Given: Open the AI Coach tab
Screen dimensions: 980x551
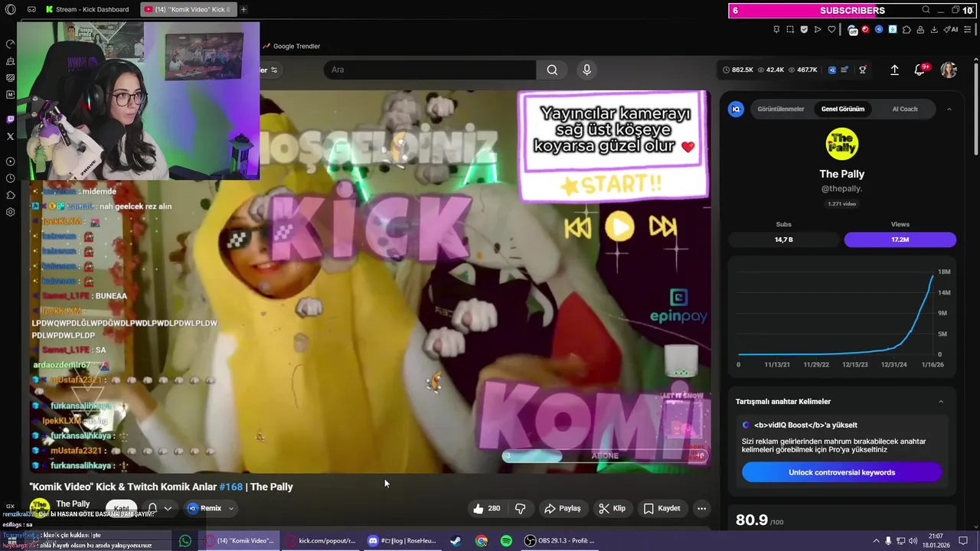Looking at the screenshot, I should [904, 109].
